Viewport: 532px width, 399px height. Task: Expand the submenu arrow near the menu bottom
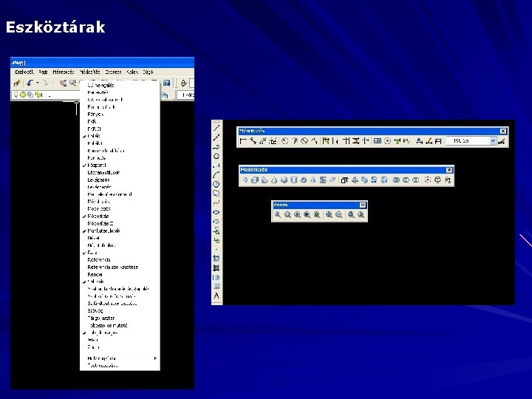click(155, 358)
